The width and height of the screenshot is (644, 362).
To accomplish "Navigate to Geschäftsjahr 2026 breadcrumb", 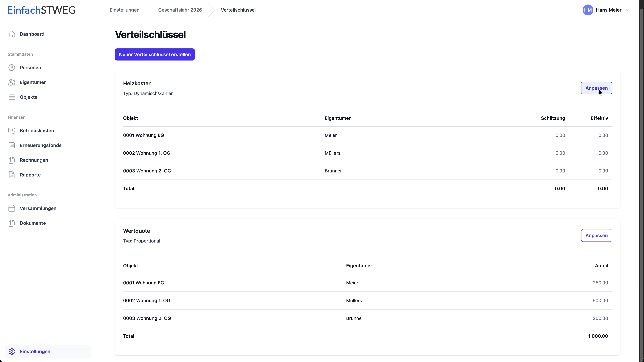I will point(180,10).
